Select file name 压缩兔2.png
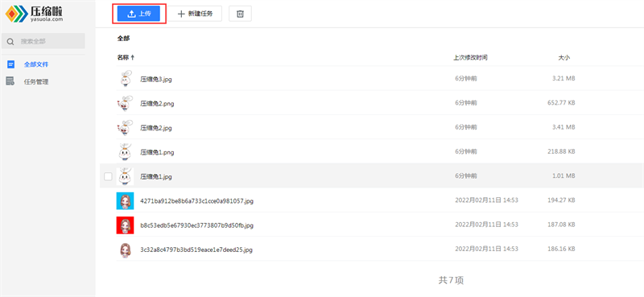 tap(157, 104)
